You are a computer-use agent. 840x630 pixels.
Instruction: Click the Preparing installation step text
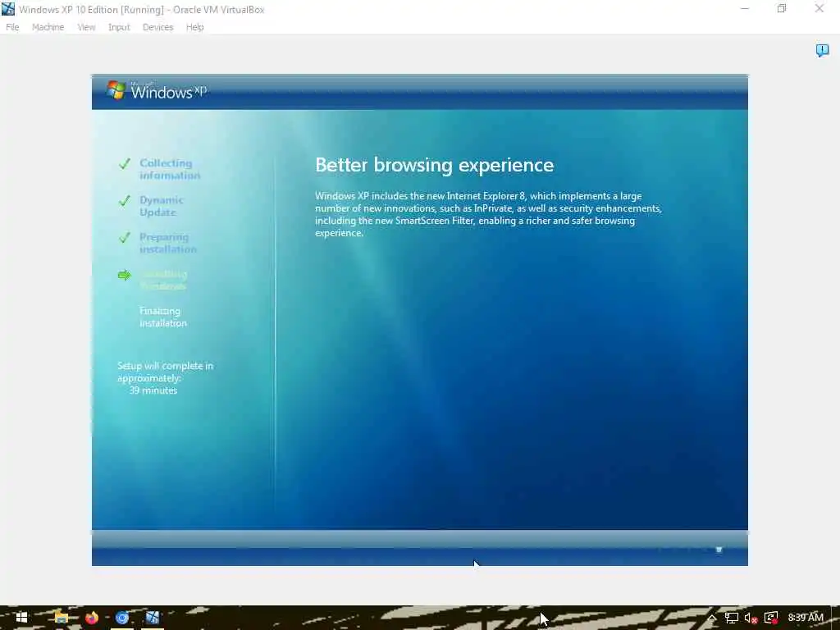pyautogui.click(x=167, y=243)
